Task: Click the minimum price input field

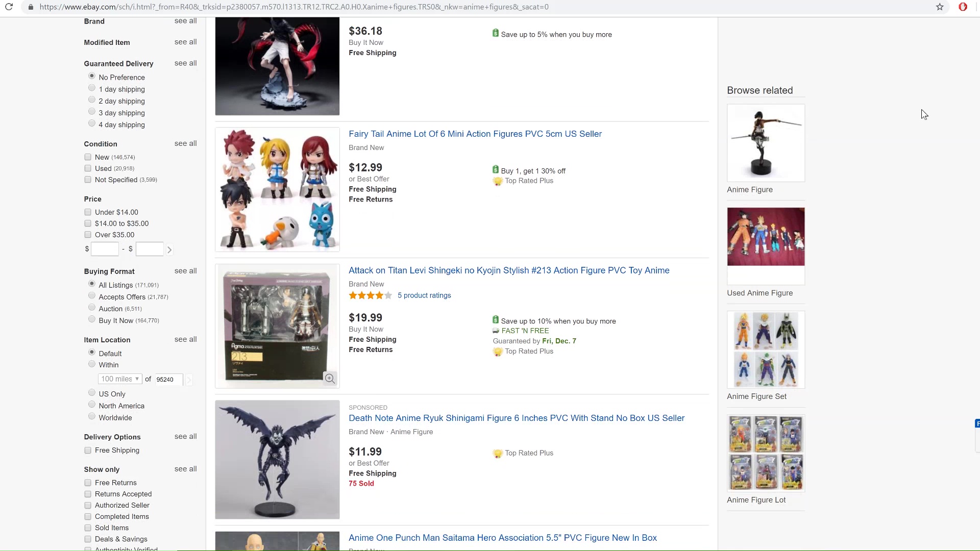Action: 105,249
